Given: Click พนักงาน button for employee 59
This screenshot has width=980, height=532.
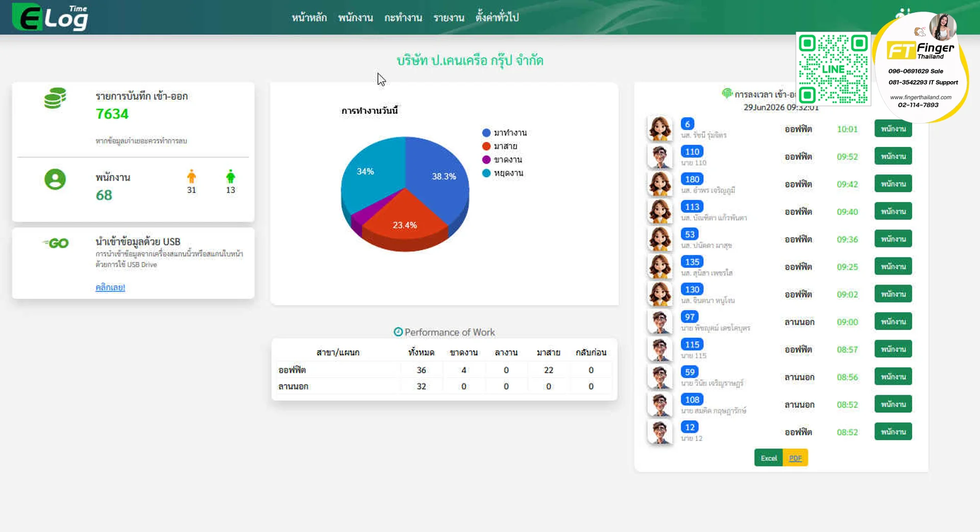Looking at the screenshot, I should pos(893,376).
